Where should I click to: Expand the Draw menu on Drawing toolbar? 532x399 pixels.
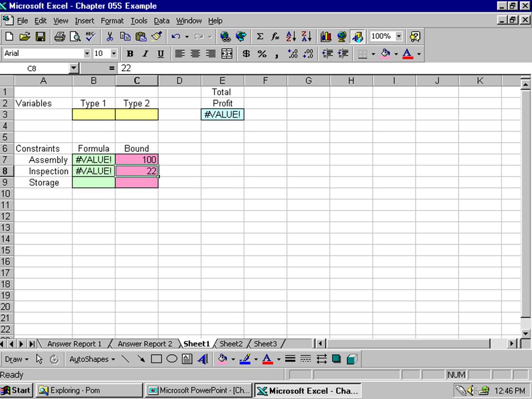(x=16, y=359)
